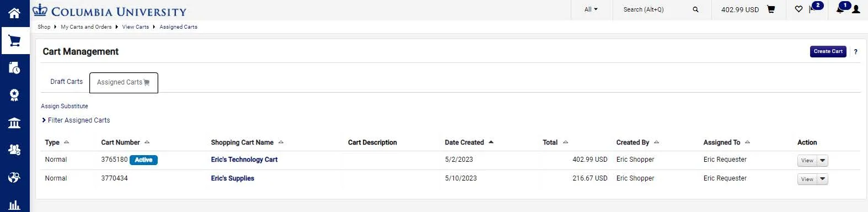Click the Create Cart button
The image size is (868, 212).
828,51
